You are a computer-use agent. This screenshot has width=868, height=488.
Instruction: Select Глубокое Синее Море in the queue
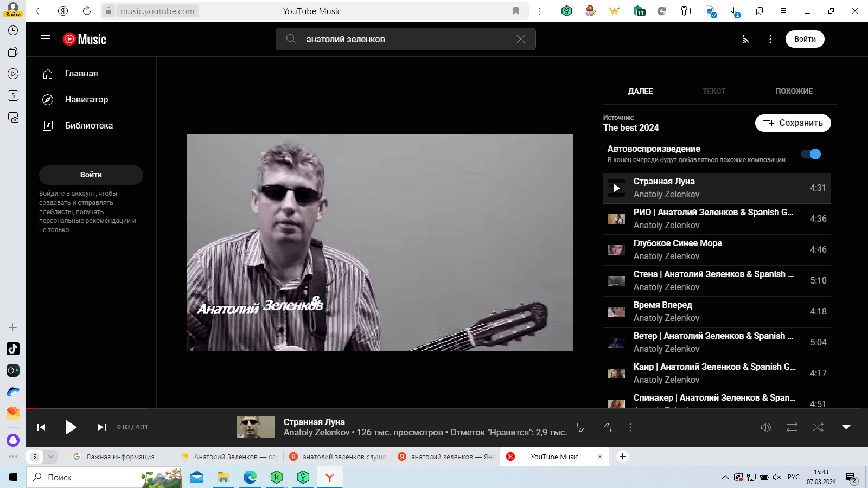point(717,250)
